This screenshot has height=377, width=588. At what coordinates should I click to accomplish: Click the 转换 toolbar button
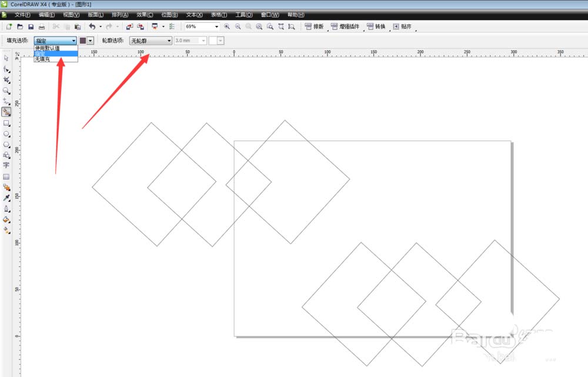point(376,26)
